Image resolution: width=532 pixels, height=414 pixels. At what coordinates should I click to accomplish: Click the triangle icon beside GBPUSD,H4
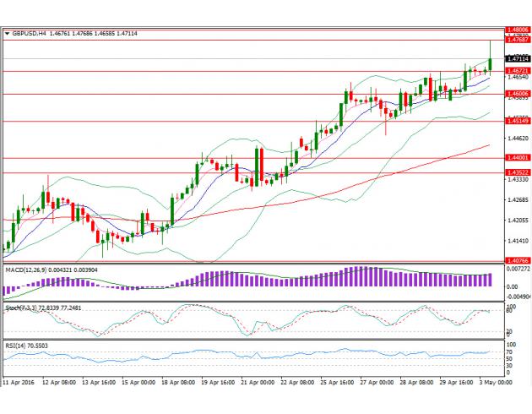(x=8, y=34)
